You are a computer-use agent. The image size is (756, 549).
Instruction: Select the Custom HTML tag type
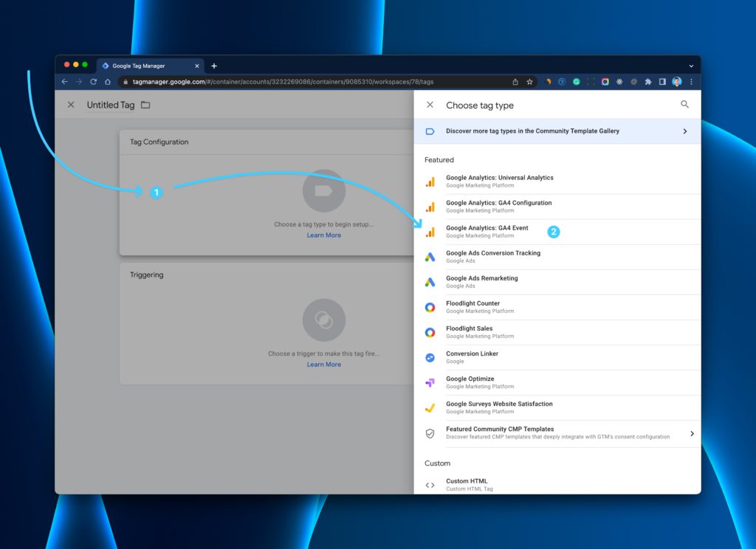click(x=557, y=484)
